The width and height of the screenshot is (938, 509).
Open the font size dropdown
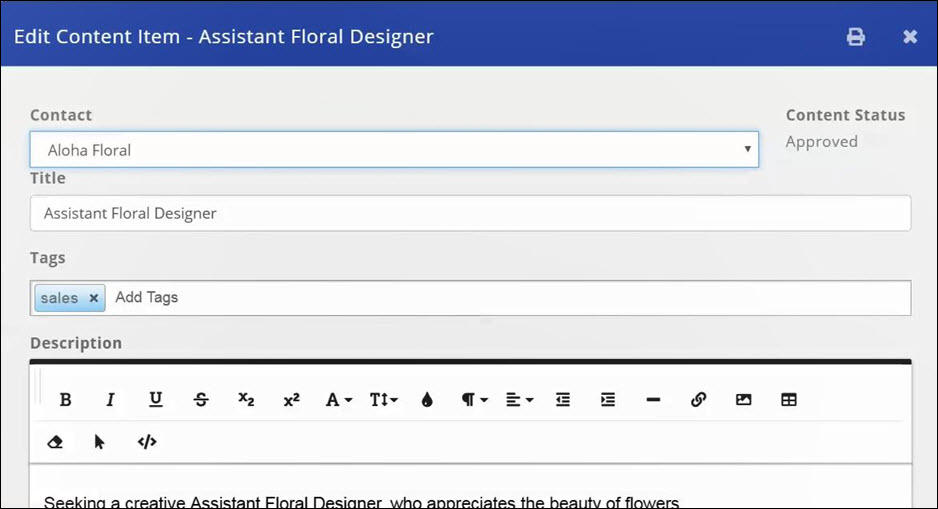(384, 400)
